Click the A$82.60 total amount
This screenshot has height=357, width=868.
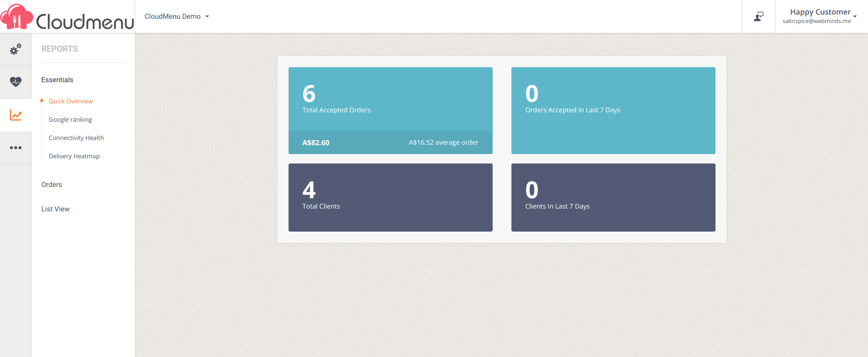point(316,142)
